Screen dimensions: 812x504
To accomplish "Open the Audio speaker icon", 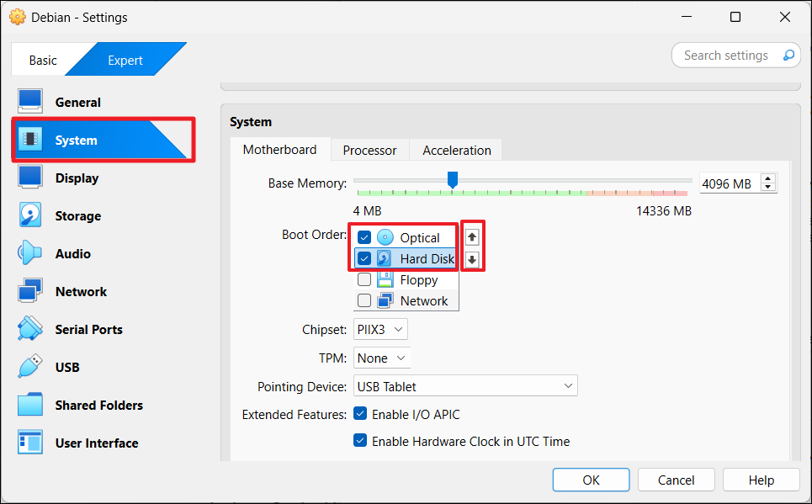I will pyautogui.click(x=30, y=253).
